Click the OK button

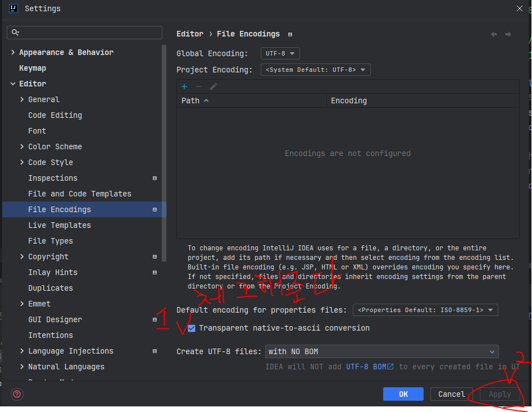(403, 394)
